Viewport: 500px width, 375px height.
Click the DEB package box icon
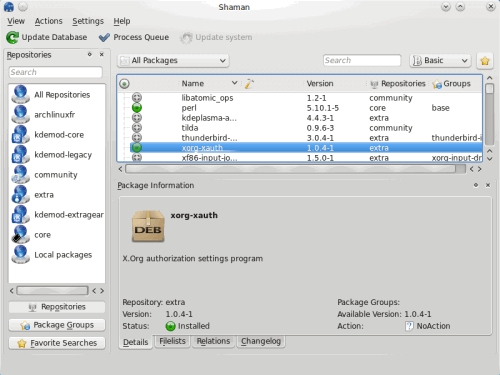click(148, 226)
